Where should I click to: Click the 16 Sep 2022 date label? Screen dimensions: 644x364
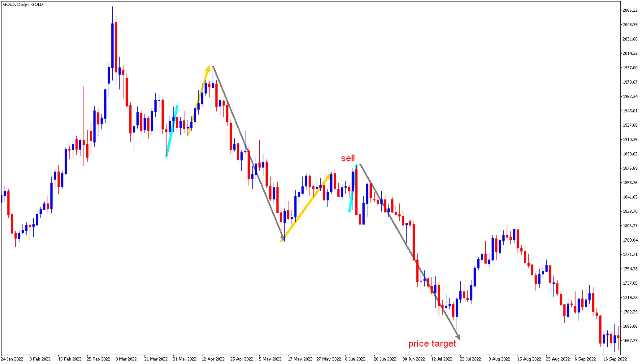point(615,359)
